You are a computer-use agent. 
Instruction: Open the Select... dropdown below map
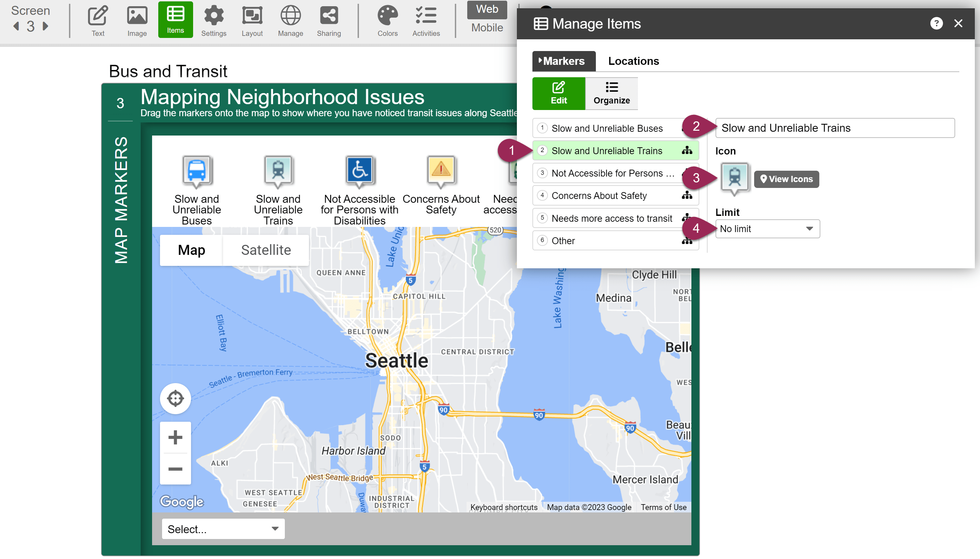pos(223,529)
